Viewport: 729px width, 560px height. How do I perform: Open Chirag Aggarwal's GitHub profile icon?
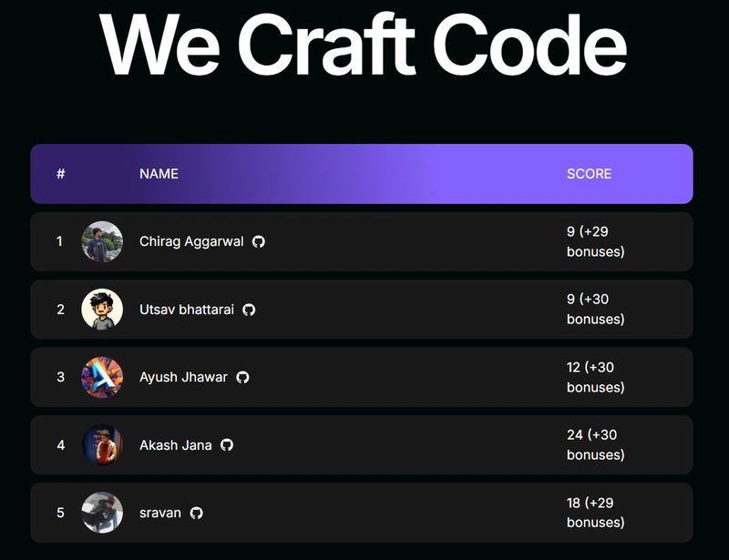coord(259,242)
